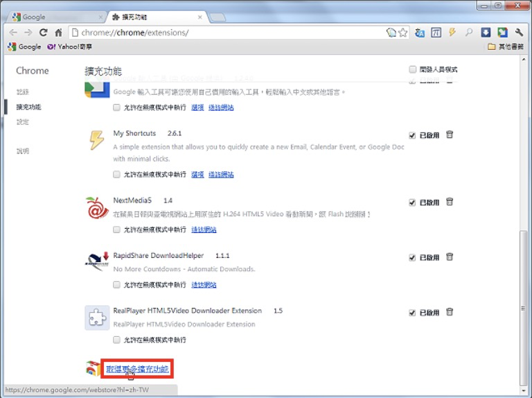Disable My Shortcuts via 已啟用 checkbox
The height and width of the screenshot is (398, 532).
click(x=412, y=135)
